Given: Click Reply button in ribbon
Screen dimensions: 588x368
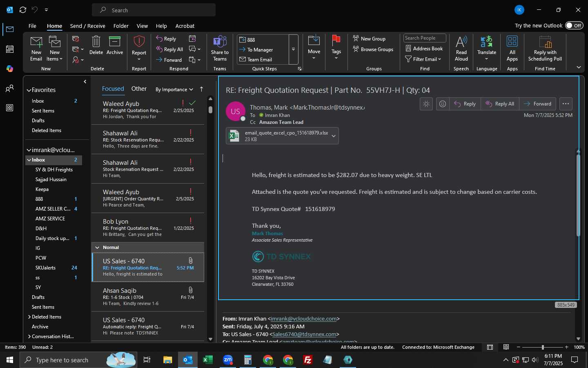Looking at the screenshot, I should [166, 39].
